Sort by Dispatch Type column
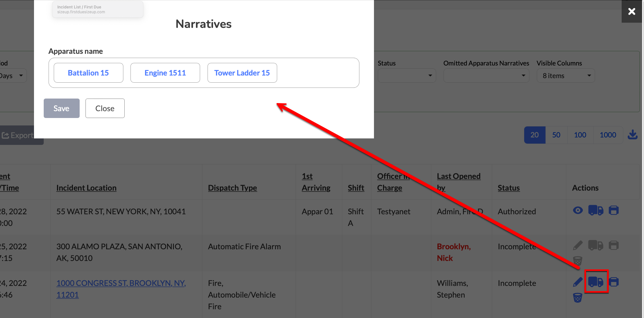Screen dimensions: 644x318 coord(232,188)
